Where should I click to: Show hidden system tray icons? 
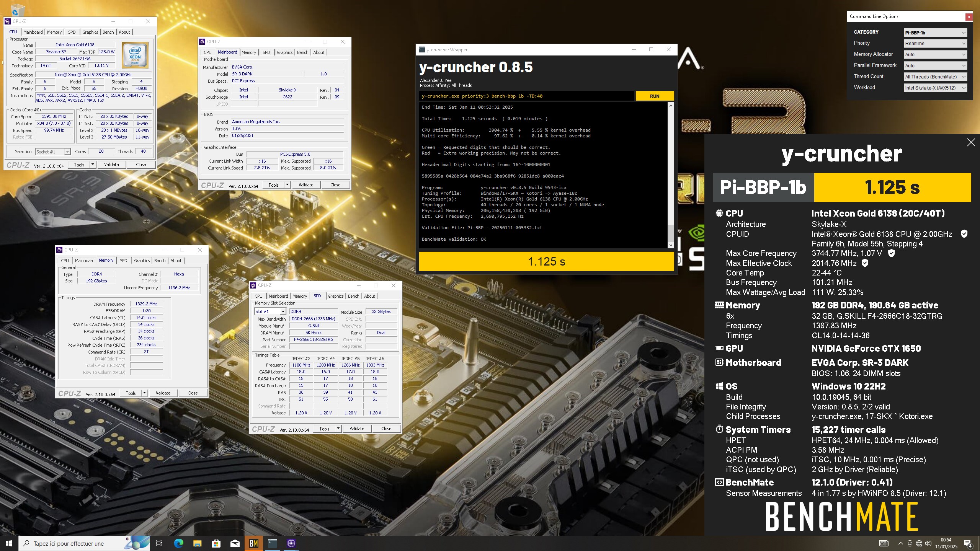pos(901,543)
